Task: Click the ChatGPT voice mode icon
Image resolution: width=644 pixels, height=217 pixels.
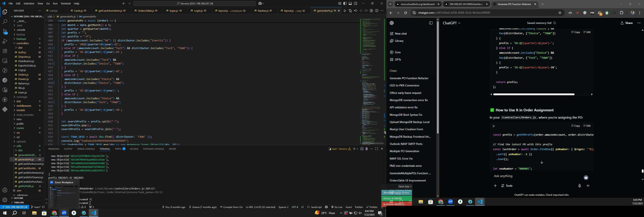Action: coord(588,186)
